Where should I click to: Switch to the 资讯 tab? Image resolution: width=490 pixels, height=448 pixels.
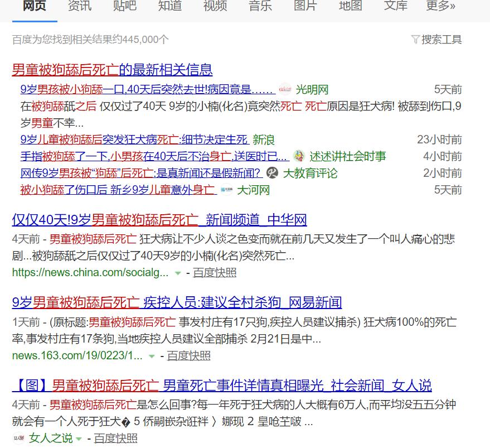pos(79,6)
